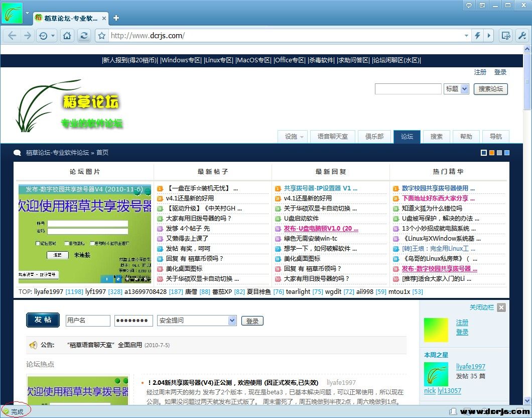Bookmark the page with the star icon

(x=102, y=36)
